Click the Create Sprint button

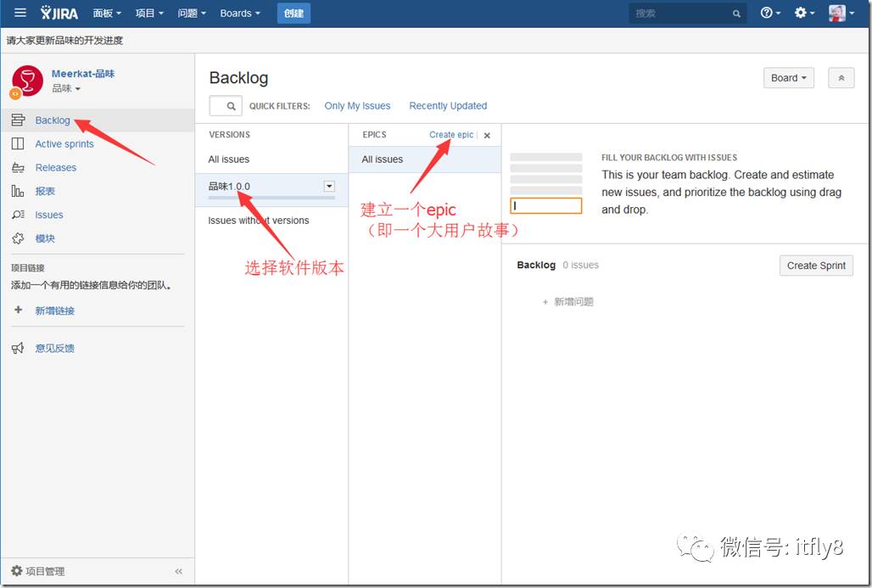(816, 266)
